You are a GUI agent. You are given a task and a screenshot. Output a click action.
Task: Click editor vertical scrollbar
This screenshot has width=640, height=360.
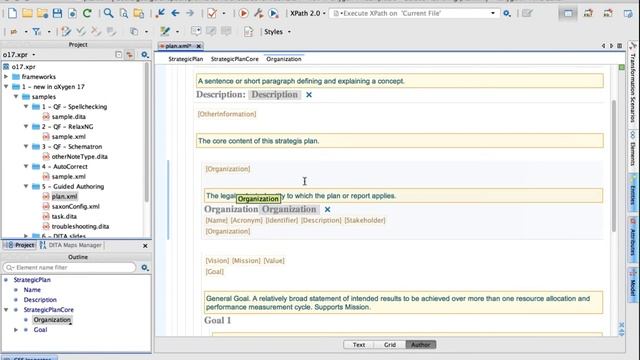(613, 166)
